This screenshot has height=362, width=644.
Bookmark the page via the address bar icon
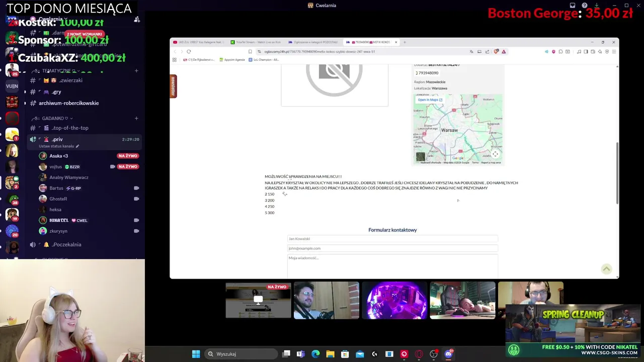pyautogui.click(x=250, y=51)
